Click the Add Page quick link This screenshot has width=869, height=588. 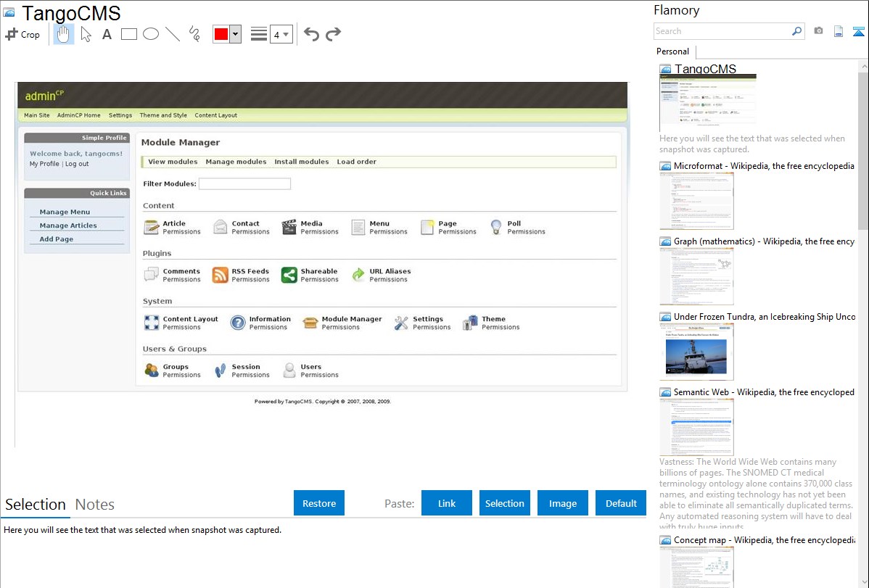pos(57,239)
